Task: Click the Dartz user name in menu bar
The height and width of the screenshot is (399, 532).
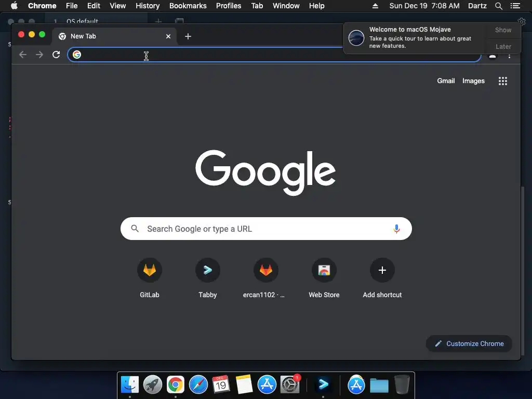Action: (x=477, y=6)
